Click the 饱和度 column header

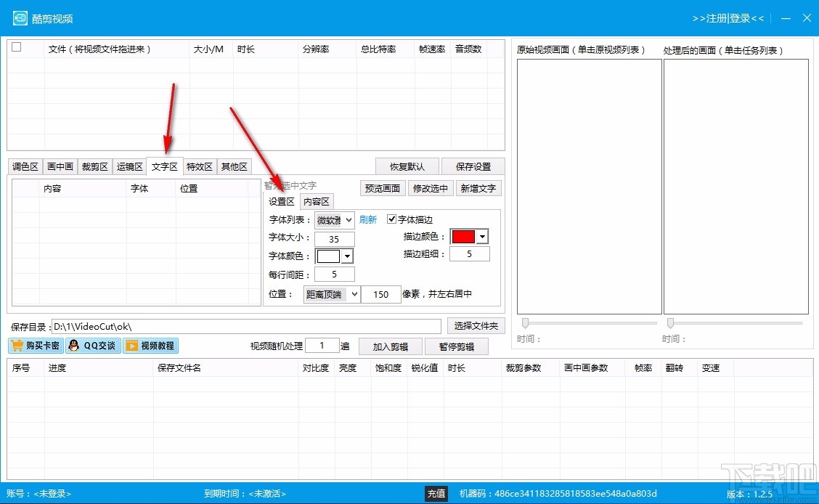388,368
